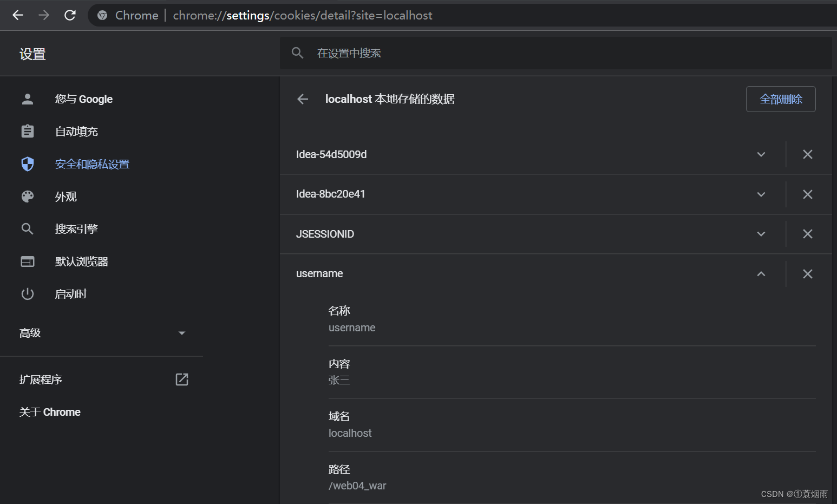Open 默认浏览器 settings section
This screenshot has width=837, height=504.
pyautogui.click(x=82, y=261)
